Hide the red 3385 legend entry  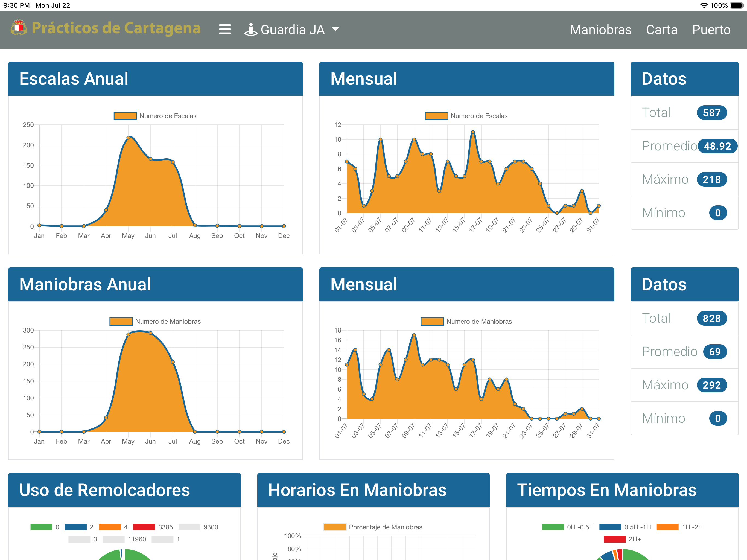coord(153,527)
